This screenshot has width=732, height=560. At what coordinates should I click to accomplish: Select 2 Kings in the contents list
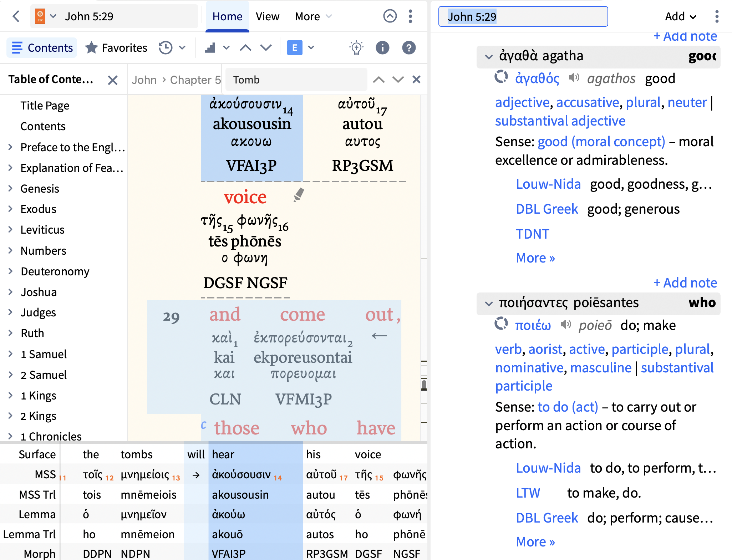coord(39,416)
